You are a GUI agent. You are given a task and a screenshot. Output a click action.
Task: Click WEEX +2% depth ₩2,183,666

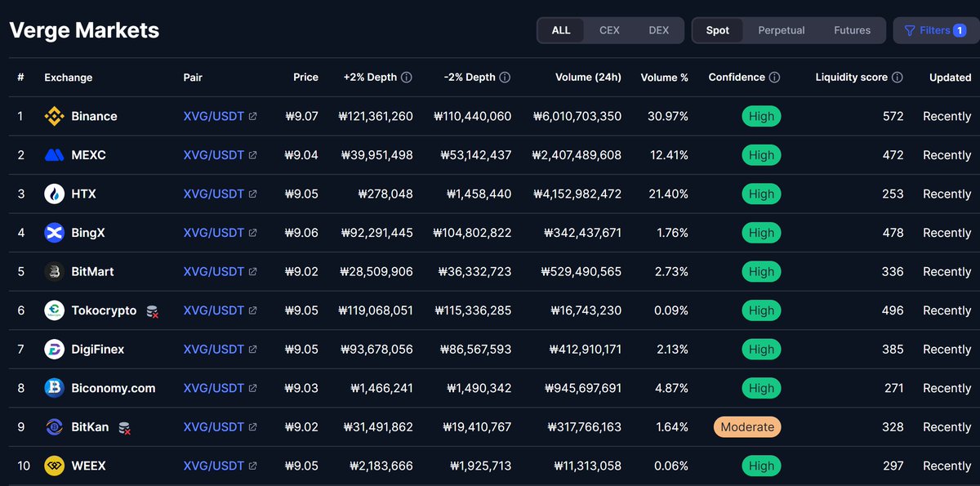pos(382,466)
